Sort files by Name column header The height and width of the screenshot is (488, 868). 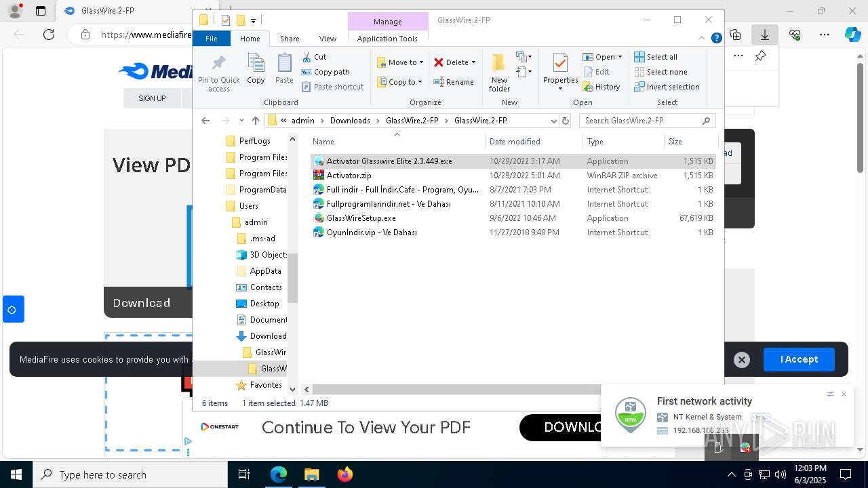pos(397,142)
